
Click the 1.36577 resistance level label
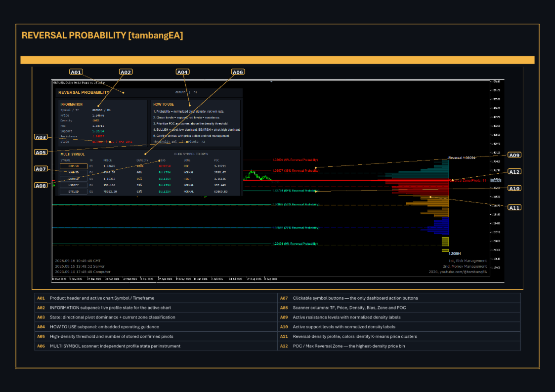(x=296, y=171)
